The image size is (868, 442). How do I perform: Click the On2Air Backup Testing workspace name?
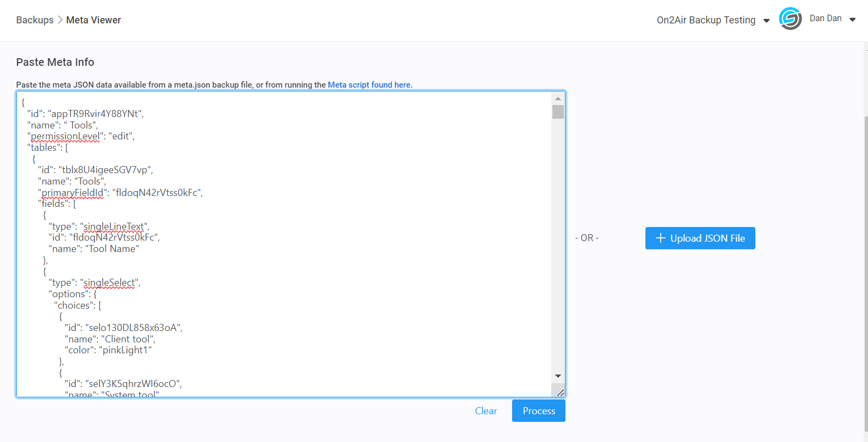coord(706,20)
